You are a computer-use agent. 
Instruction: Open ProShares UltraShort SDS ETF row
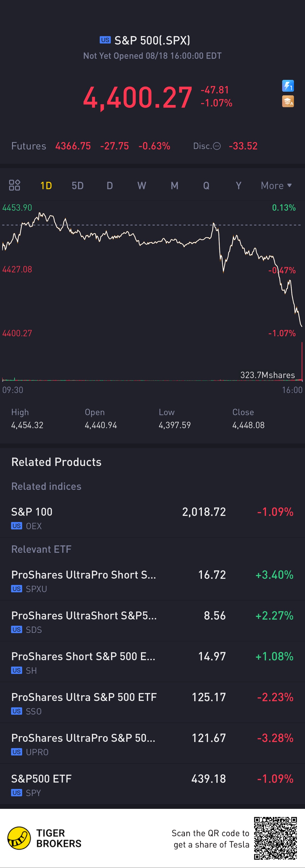[x=152, y=621]
